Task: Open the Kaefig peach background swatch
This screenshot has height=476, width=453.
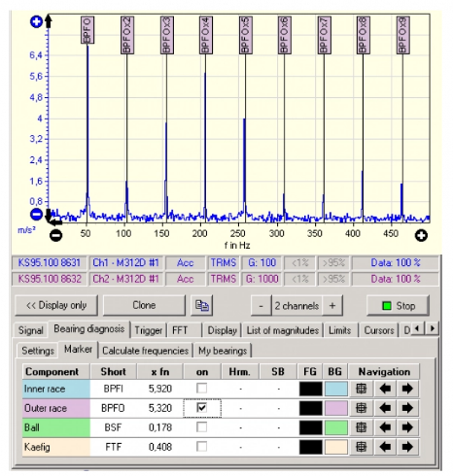Action: coord(336,447)
